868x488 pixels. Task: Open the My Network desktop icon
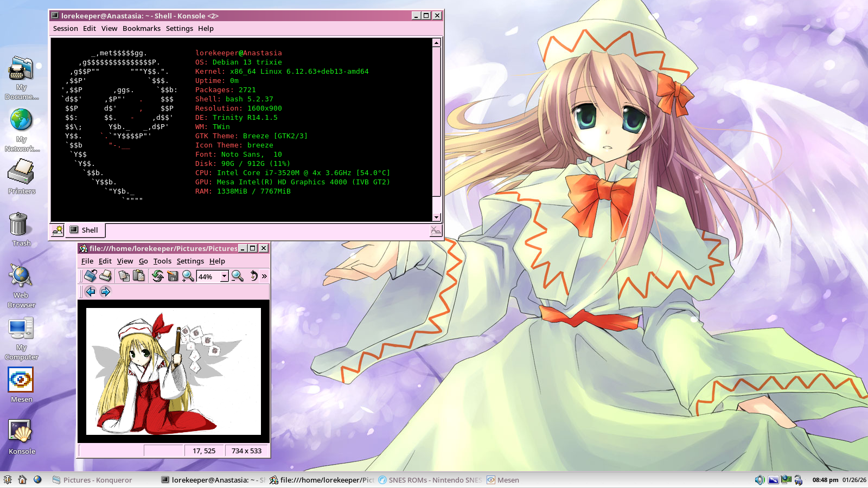coord(21,130)
